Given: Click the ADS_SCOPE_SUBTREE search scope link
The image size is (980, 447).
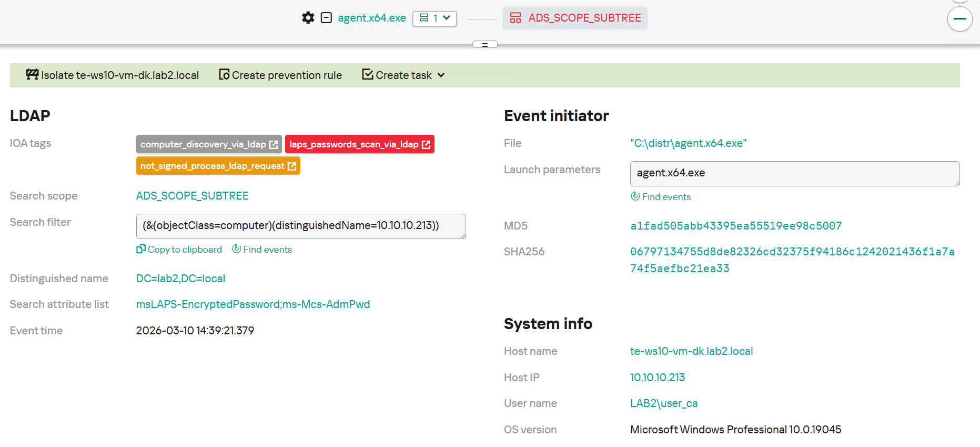Looking at the screenshot, I should (192, 196).
